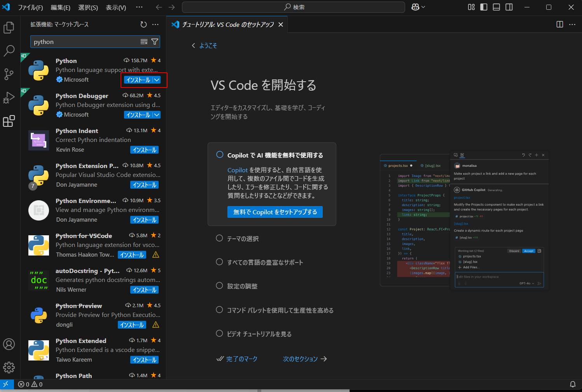Go to 次のセクション
582x392 pixels.
(x=305, y=359)
